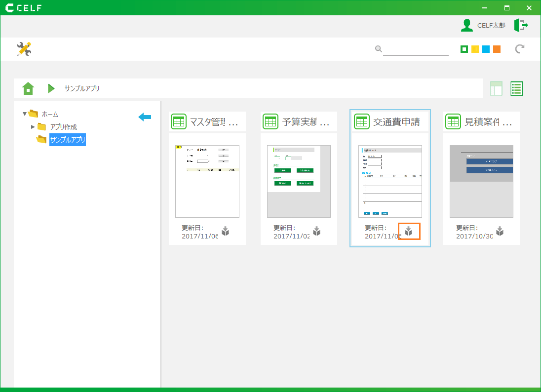Screen dimensions: 541x392
Task: Click the refresh arrow icon
Action: click(520, 49)
